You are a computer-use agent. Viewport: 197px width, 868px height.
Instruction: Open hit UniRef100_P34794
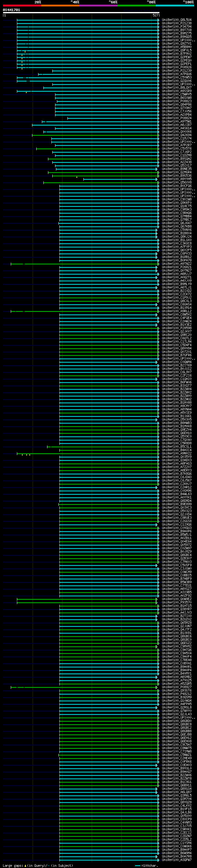click(177, 26)
